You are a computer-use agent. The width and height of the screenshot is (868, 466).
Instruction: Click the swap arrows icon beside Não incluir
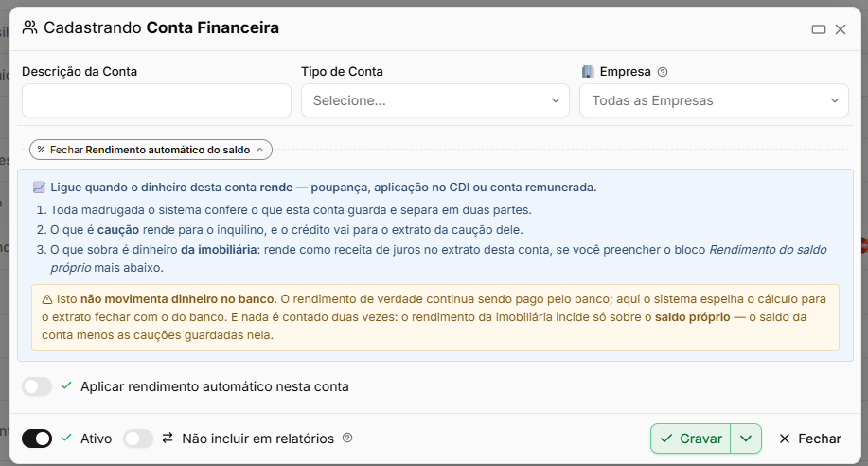point(168,438)
